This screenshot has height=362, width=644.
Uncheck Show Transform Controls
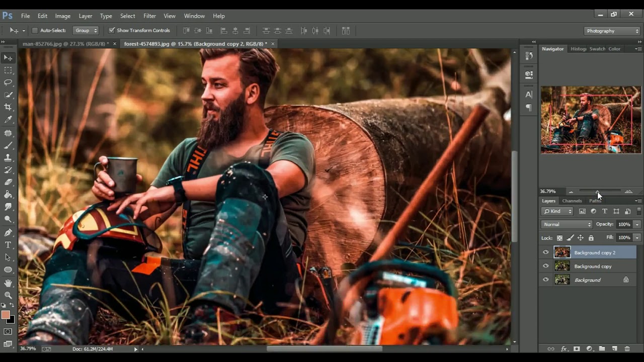click(112, 31)
